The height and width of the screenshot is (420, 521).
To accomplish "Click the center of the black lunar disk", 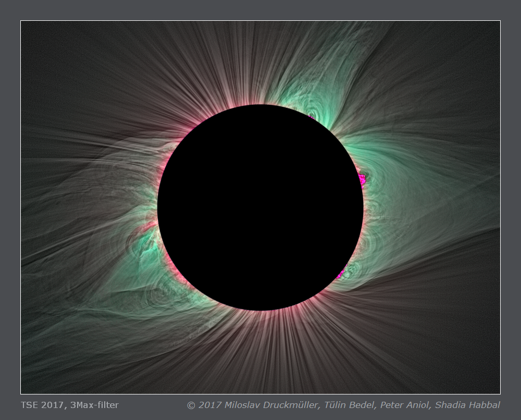I will click(260, 207).
